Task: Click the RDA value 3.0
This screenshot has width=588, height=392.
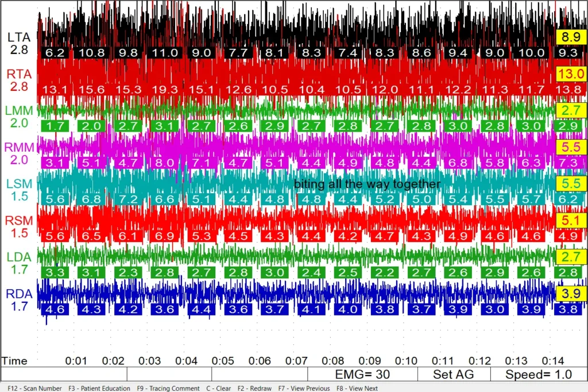Action: tap(495, 309)
